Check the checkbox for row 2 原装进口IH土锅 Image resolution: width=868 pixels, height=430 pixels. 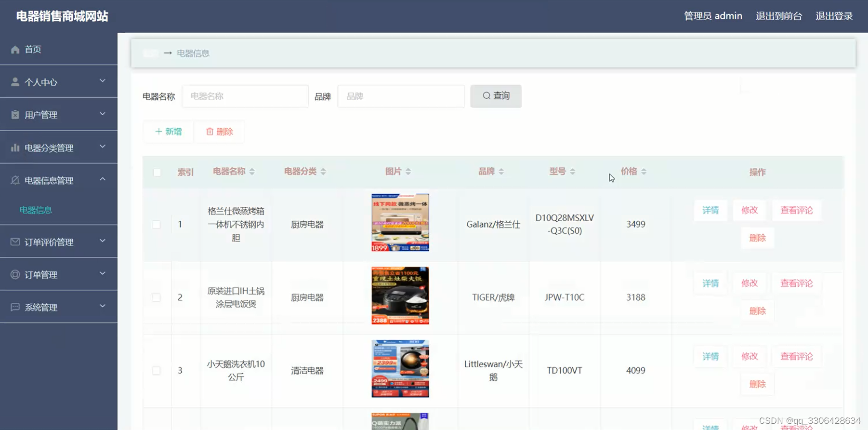(156, 297)
